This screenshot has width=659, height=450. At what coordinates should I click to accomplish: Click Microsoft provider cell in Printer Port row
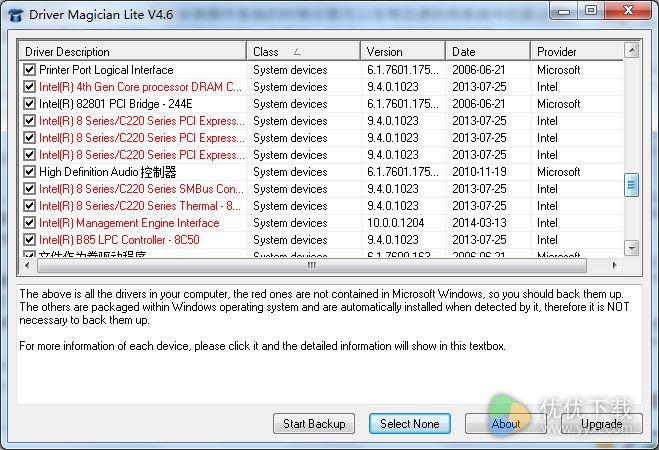pos(559,69)
